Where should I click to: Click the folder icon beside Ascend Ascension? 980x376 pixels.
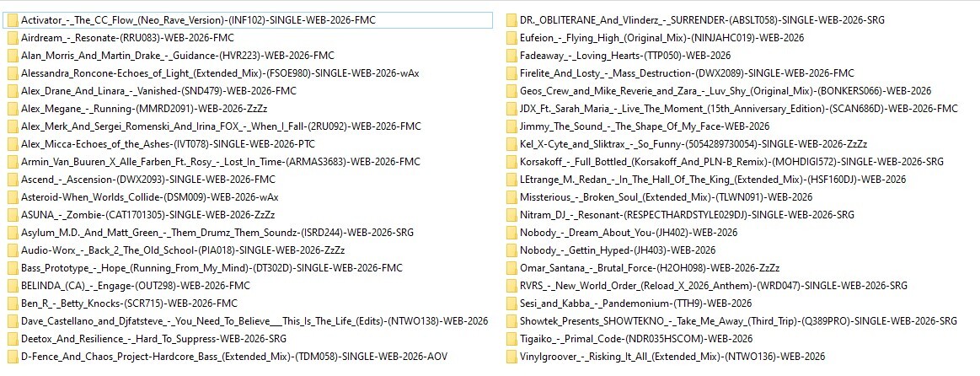pyautogui.click(x=13, y=179)
